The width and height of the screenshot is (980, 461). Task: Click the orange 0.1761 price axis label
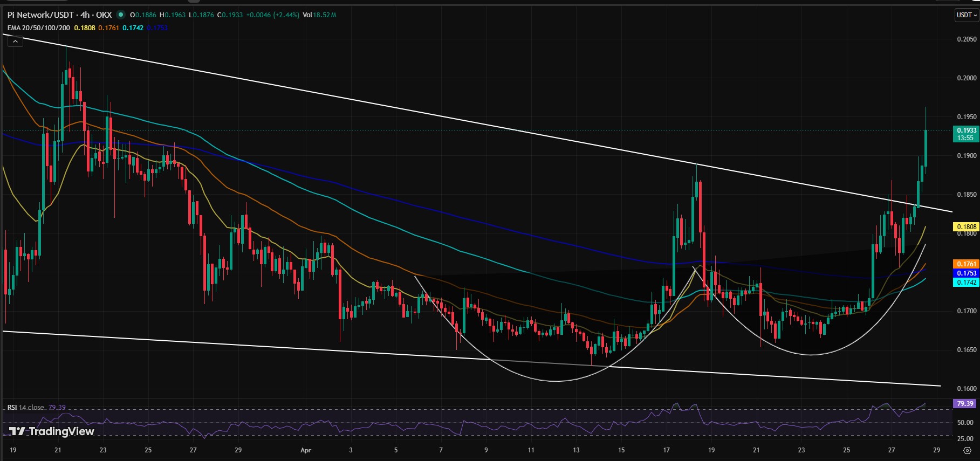pos(967,264)
